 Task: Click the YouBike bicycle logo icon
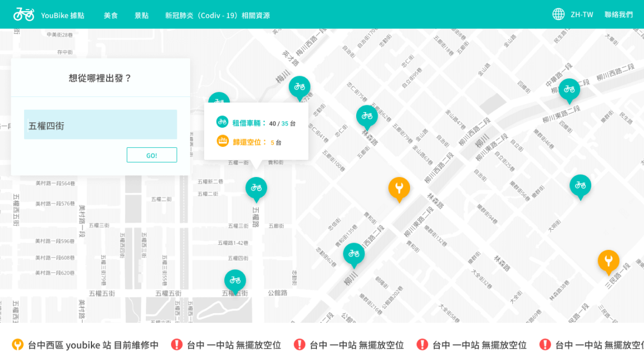pyautogui.click(x=24, y=15)
